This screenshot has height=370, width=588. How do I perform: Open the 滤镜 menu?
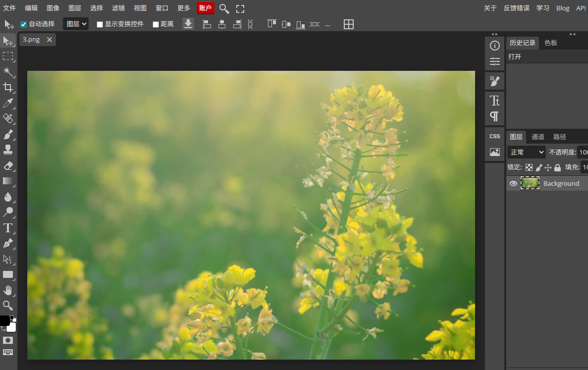click(118, 8)
